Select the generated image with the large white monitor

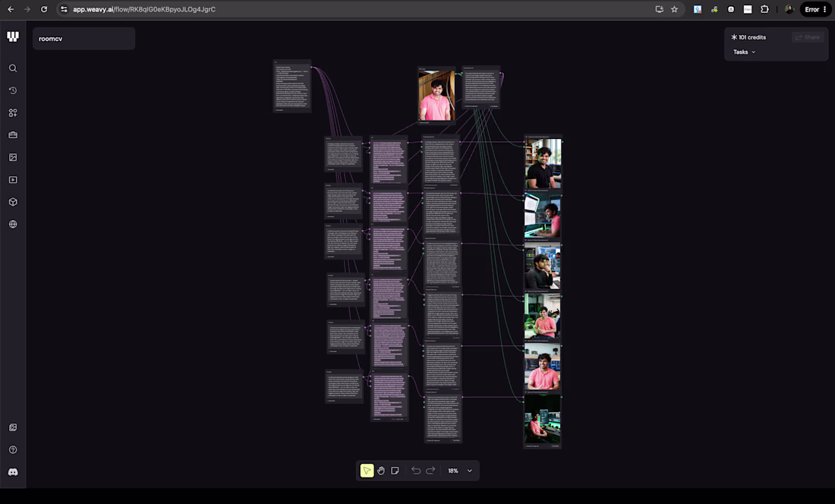(543, 215)
